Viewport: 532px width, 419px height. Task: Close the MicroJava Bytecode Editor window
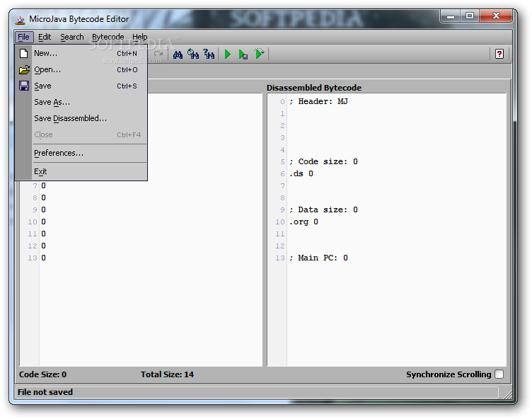(496, 16)
